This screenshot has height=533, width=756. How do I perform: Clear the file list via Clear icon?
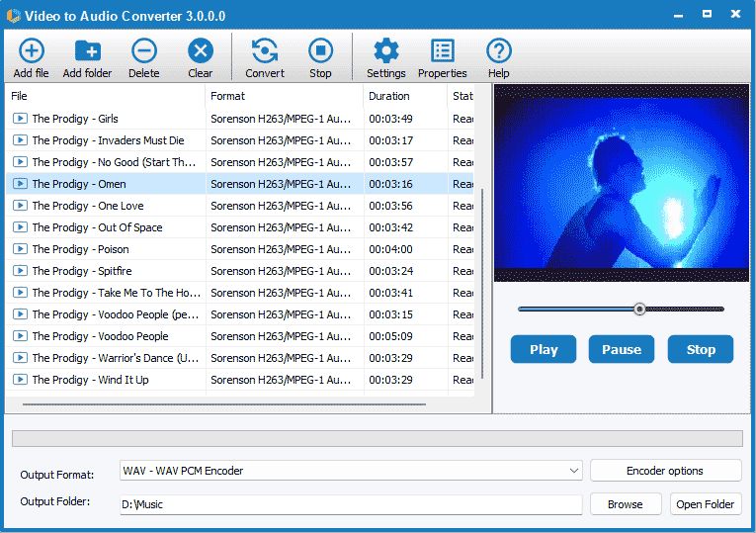[x=201, y=50]
